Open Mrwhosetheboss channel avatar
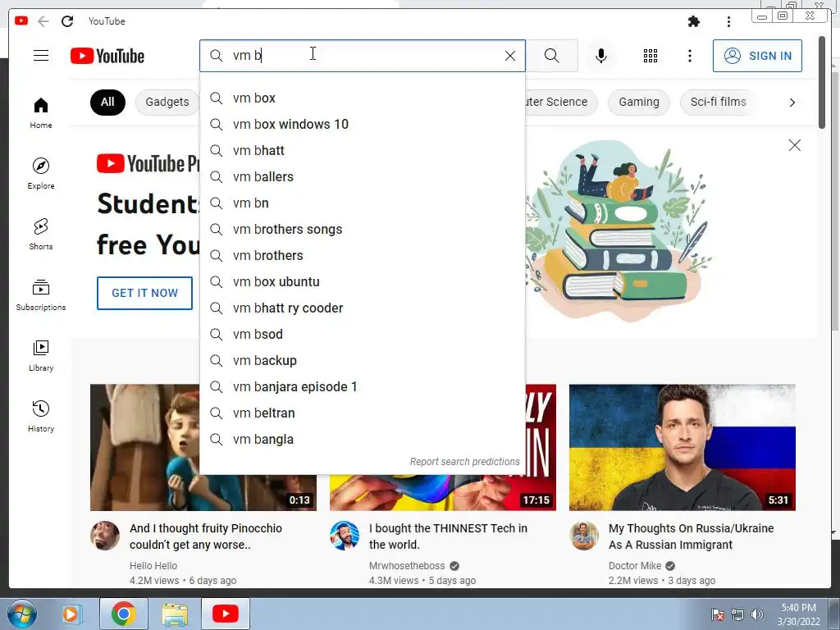 coord(344,536)
